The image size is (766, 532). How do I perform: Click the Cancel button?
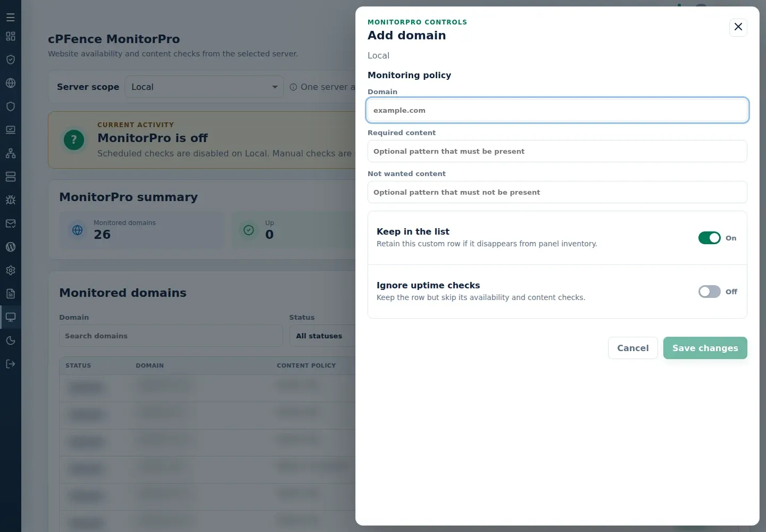coord(633,348)
